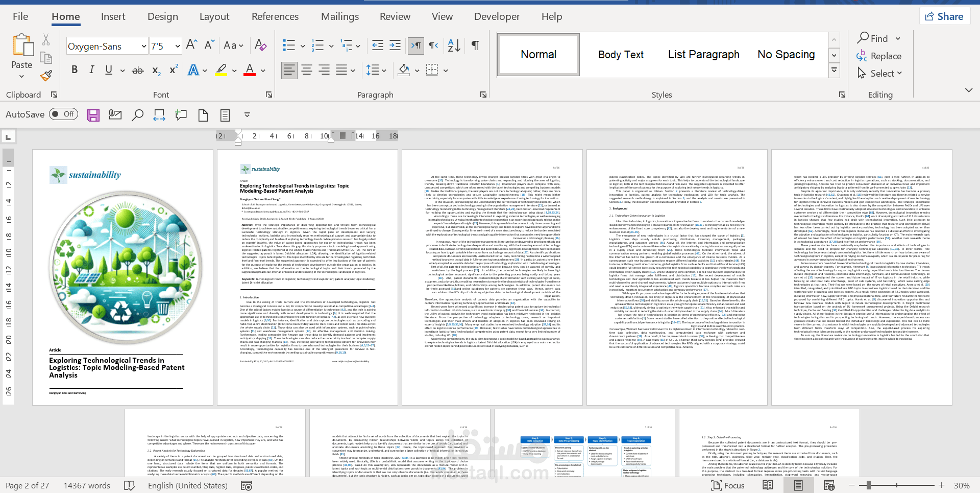Click zoom out minus button
The image size is (980, 493).
coord(851,485)
